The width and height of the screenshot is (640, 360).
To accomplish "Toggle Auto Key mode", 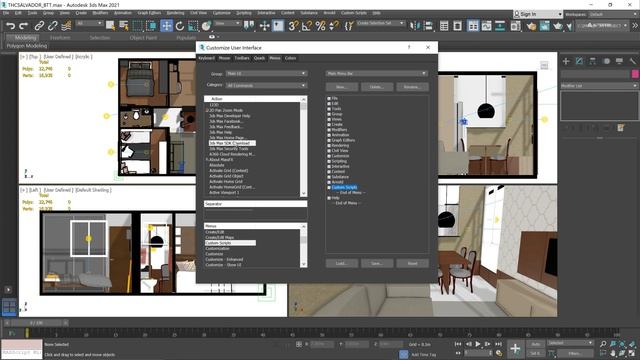I will point(536,344).
